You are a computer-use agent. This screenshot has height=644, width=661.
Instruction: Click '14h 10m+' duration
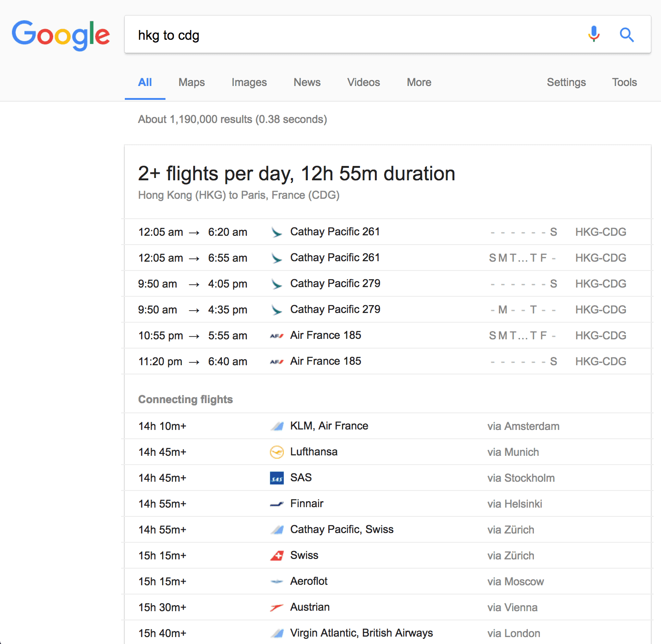tap(162, 426)
